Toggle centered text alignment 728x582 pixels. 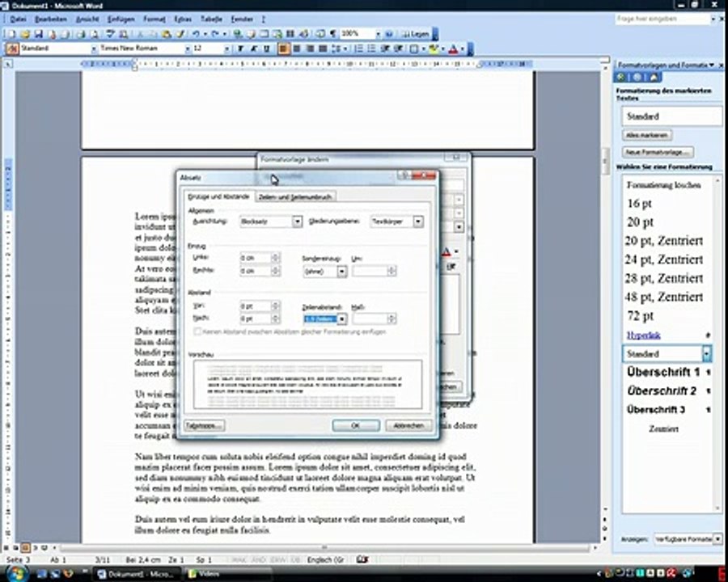[x=296, y=48]
